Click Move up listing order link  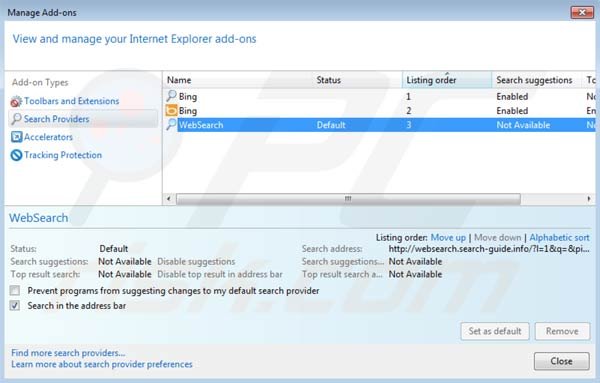(x=448, y=238)
